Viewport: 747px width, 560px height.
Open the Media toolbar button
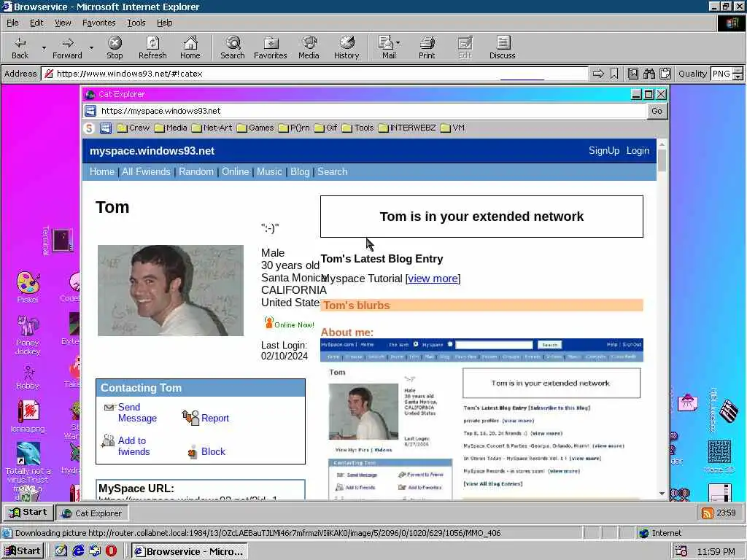click(x=309, y=47)
